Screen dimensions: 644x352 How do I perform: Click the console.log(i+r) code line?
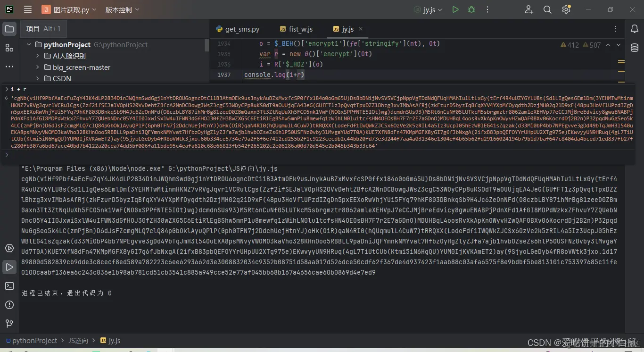(x=274, y=75)
